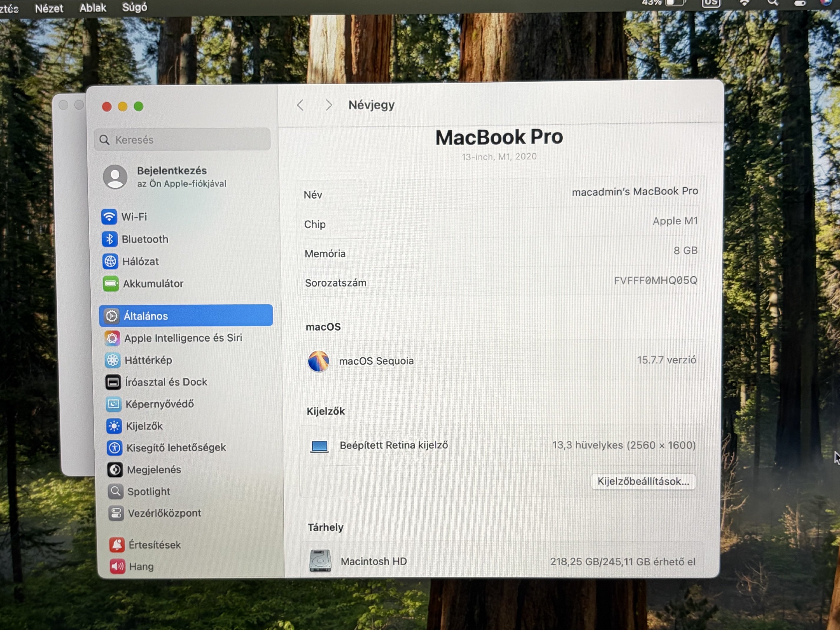Click Bejelentkezés Apple account sign-in
The width and height of the screenshot is (840, 630).
pos(164,177)
